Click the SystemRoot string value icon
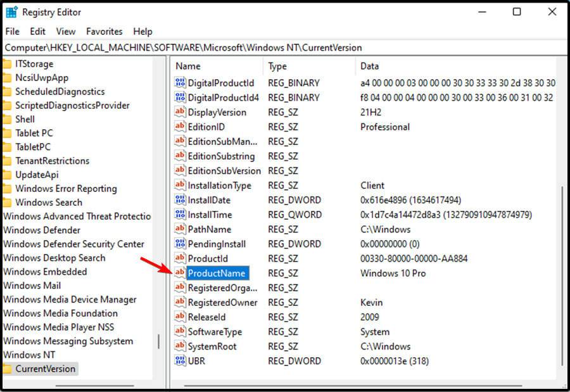The image size is (570, 392). (180, 346)
